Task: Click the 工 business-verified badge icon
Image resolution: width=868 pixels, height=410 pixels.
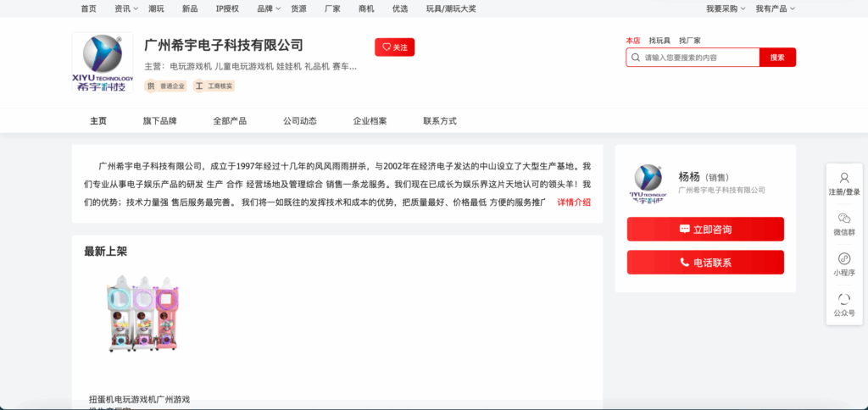Action: coord(198,86)
